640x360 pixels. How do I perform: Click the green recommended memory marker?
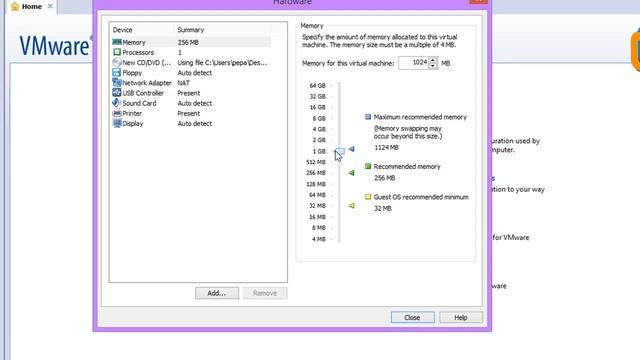pyautogui.click(x=351, y=173)
